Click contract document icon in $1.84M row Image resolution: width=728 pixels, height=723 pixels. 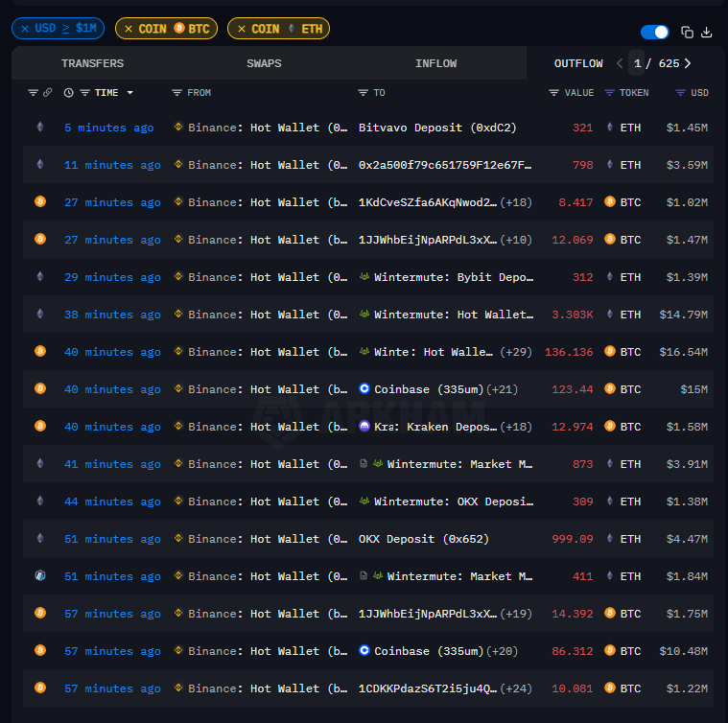click(364, 575)
